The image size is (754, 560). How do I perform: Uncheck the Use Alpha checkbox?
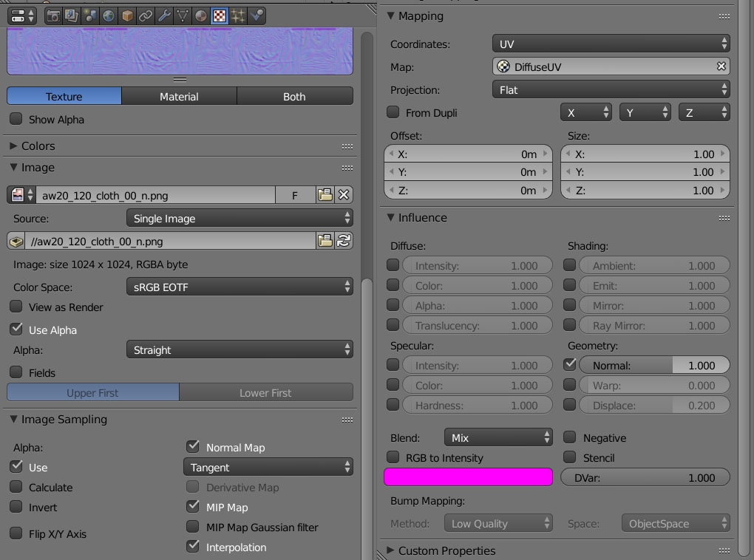tap(16, 329)
